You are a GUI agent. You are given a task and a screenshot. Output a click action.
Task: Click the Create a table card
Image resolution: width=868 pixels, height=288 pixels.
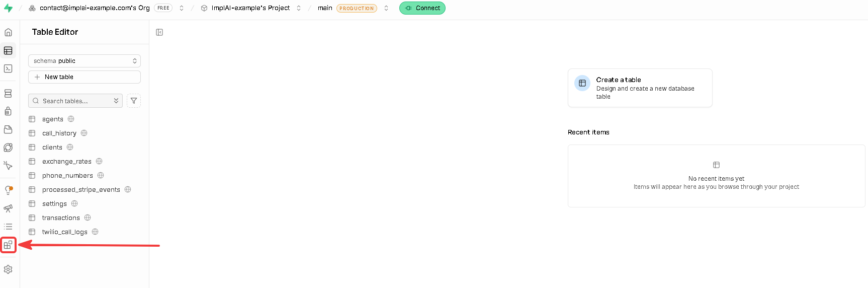[x=640, y=88]
